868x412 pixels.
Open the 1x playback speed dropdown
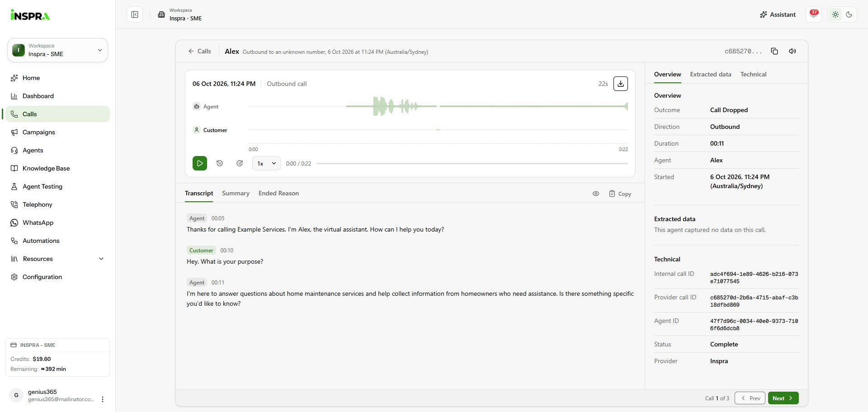[266, 163]
